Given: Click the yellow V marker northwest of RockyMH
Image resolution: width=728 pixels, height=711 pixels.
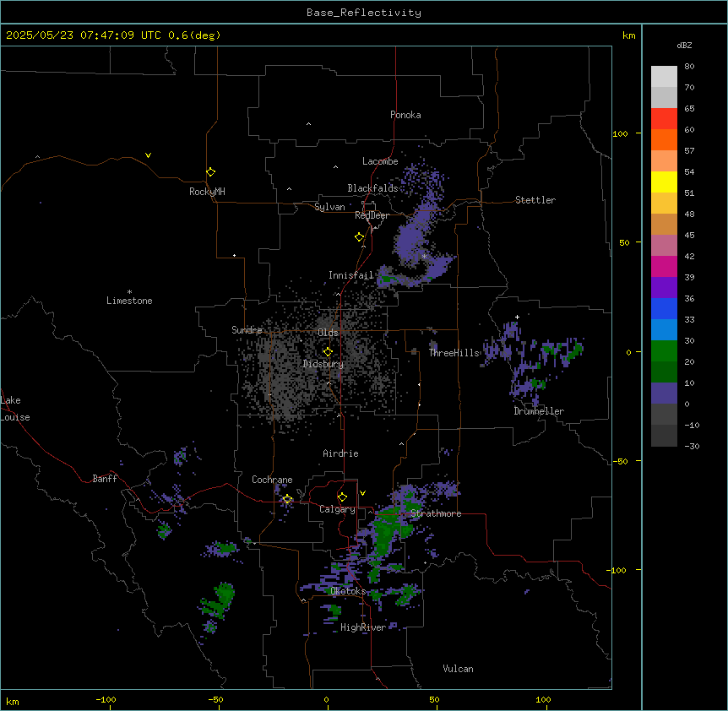Looking at the screenshot, I should [148, 155].
